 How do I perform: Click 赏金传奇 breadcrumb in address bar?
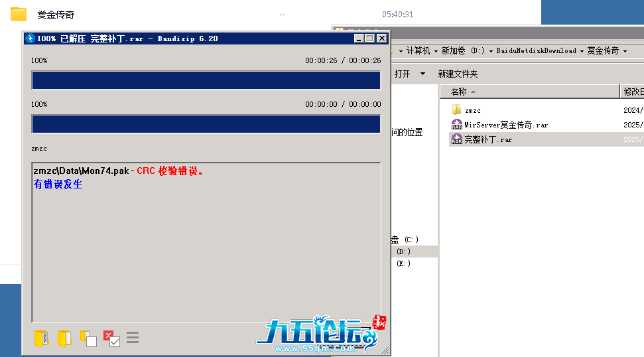(603, 51)
